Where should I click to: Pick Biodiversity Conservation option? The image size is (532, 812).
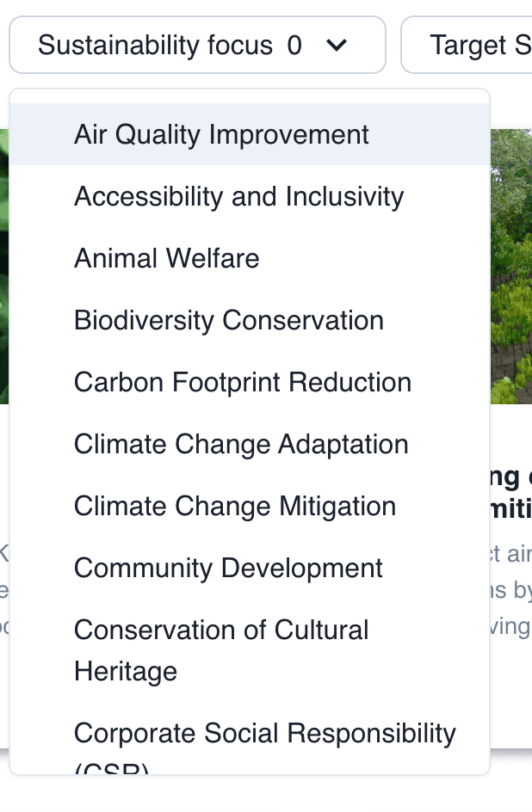[x=250, y=320]
